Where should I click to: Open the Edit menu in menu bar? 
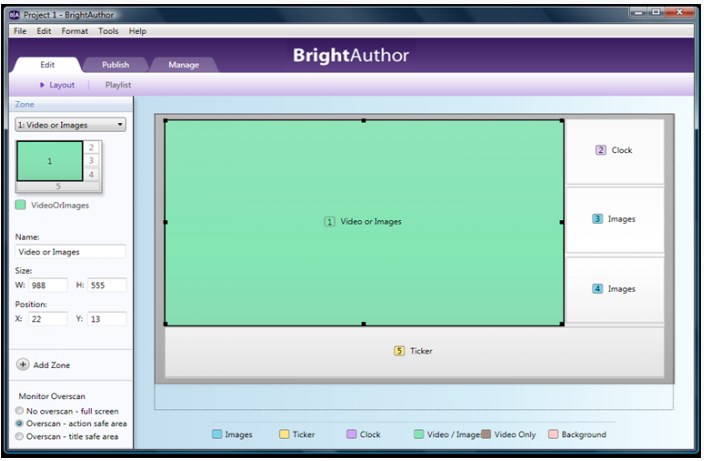pyautogui.click(x=44, y=31)
